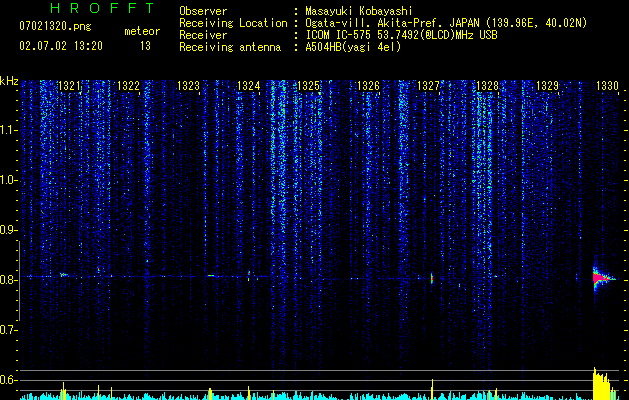629x400 pixels.
Task: Click the meteor count 13
Action: click(145, 46)
